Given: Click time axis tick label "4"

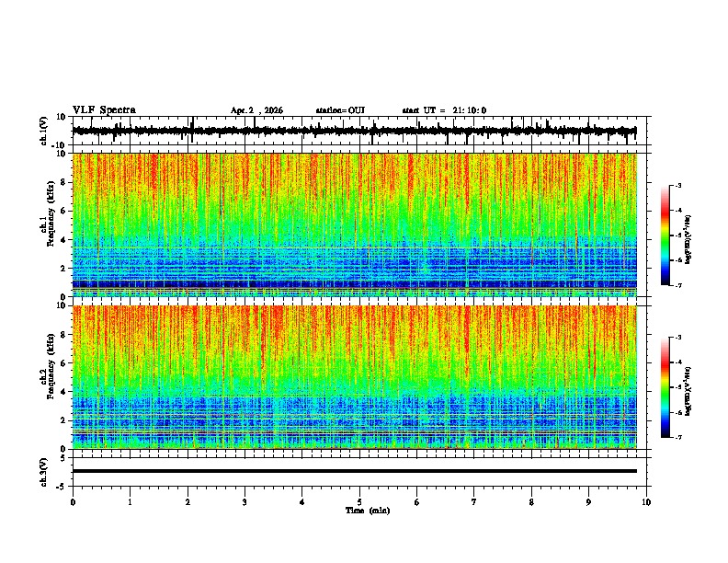Looking at the screenshot, I should click(x=302, y=502).
